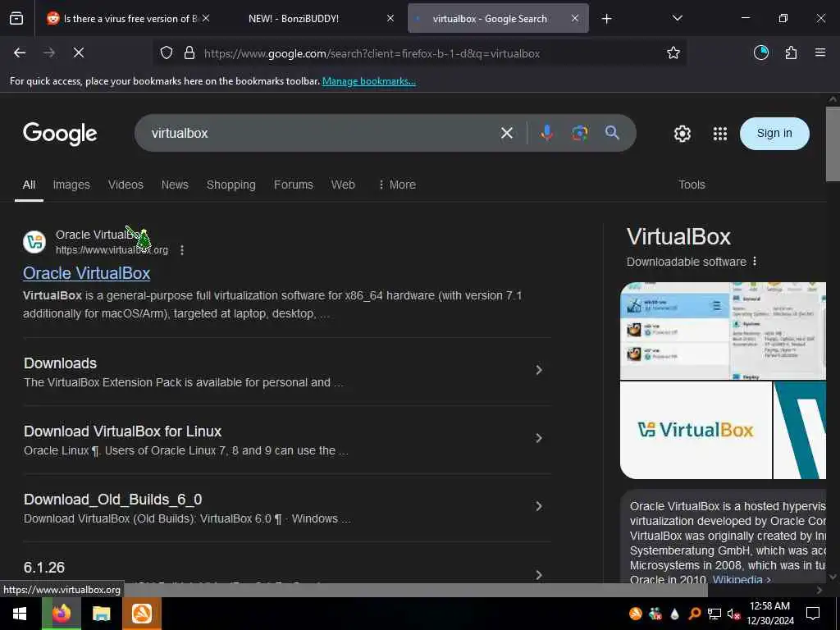Select the Forums search filter
This screenshot has width=840, height=630.
click(x=294, y=185)
